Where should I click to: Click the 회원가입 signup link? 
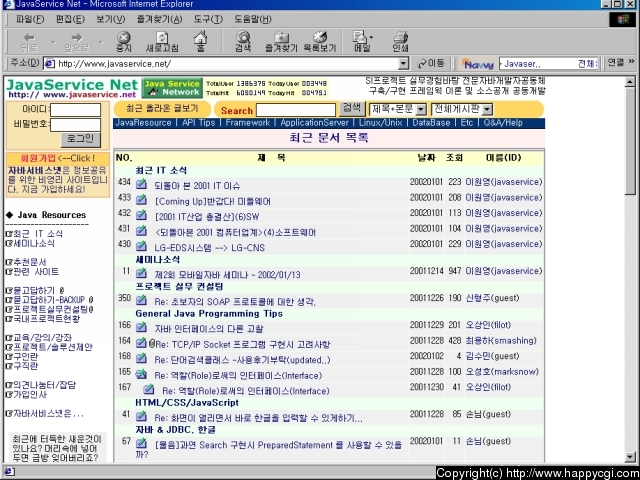click(38, 158)
